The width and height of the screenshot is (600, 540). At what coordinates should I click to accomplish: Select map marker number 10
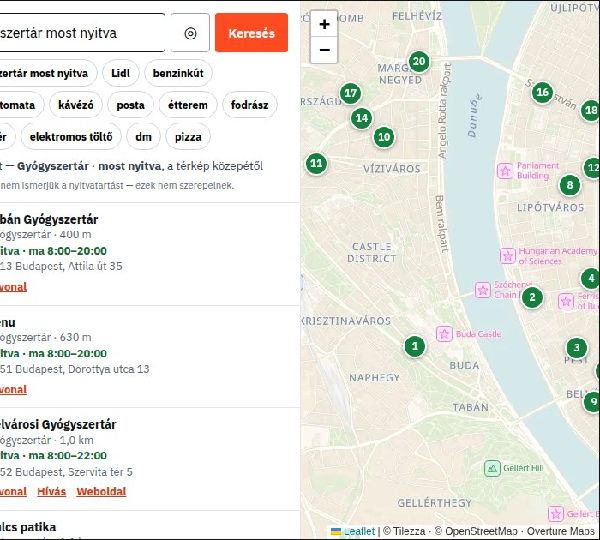pyautogui.click(x=384, y=137)
